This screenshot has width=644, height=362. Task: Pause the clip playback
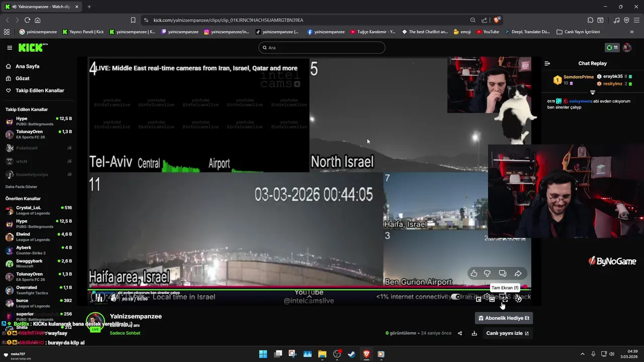(99, 299)
